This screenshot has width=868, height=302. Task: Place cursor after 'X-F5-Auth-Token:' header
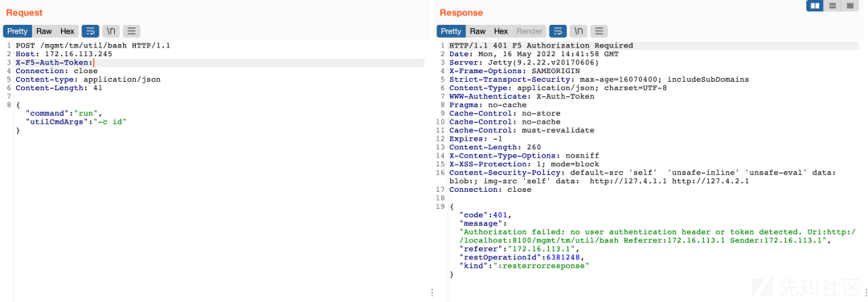[x=92, y=63]
